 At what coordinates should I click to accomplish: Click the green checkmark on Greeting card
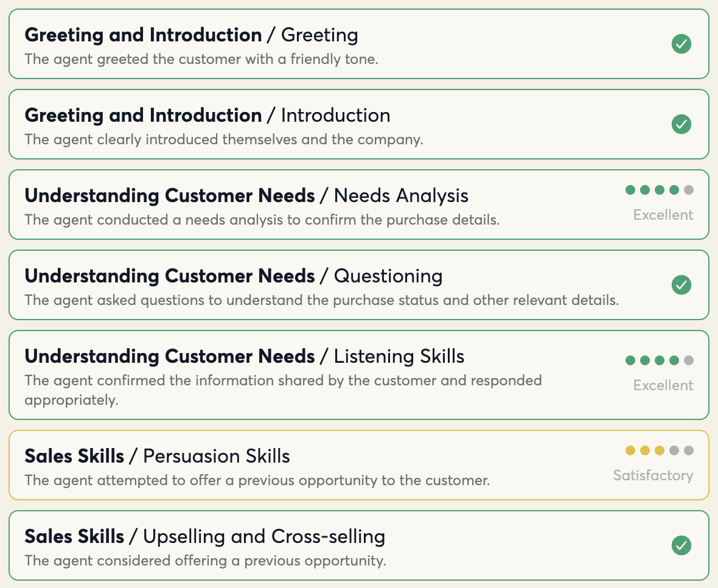[681, 44]
